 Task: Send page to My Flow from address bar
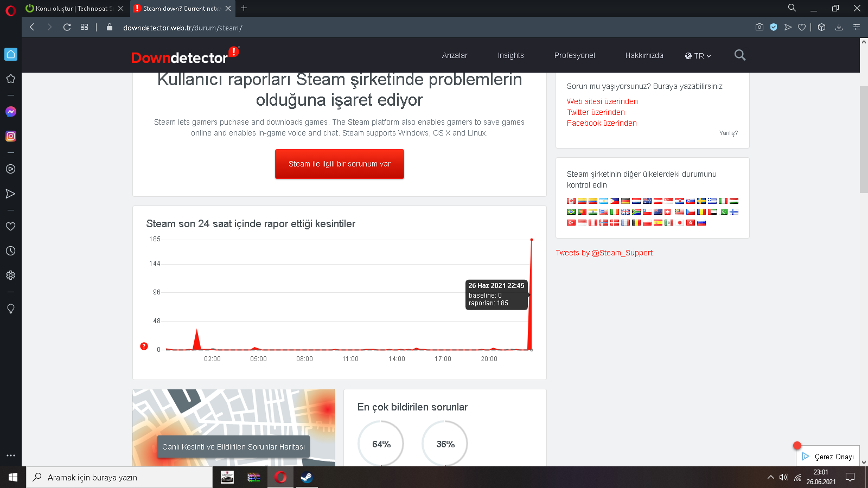(788, 27)
